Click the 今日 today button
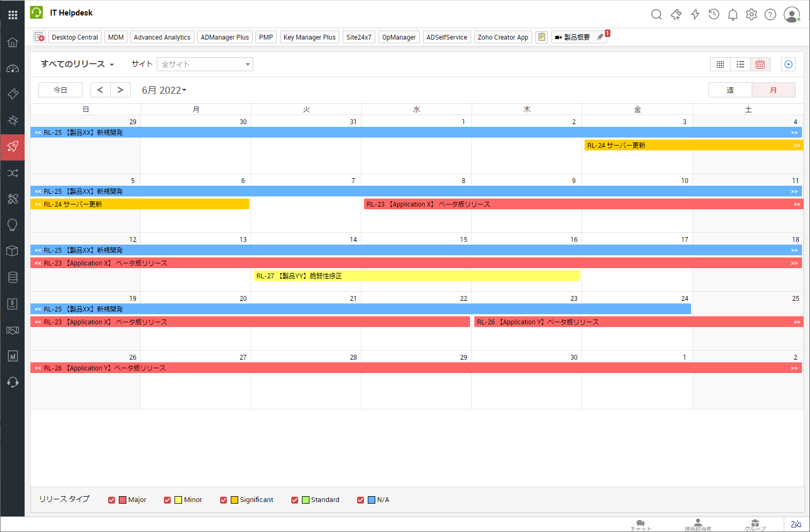Screen dimensions: 810x532 [x=60, y=90]
